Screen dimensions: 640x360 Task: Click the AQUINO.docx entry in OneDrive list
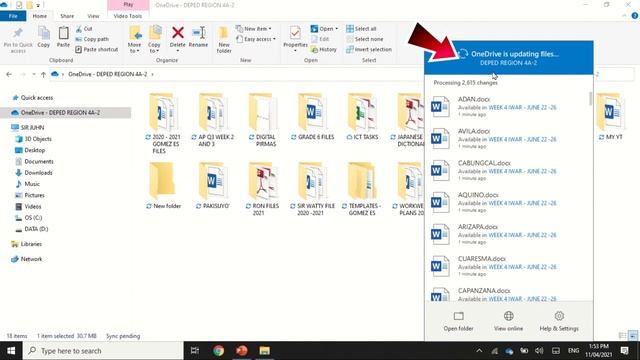coord(508,202)
